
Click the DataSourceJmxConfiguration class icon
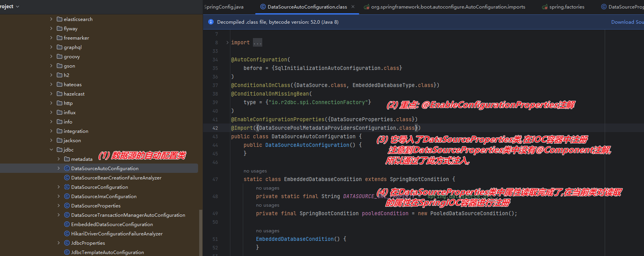point(67,196)
